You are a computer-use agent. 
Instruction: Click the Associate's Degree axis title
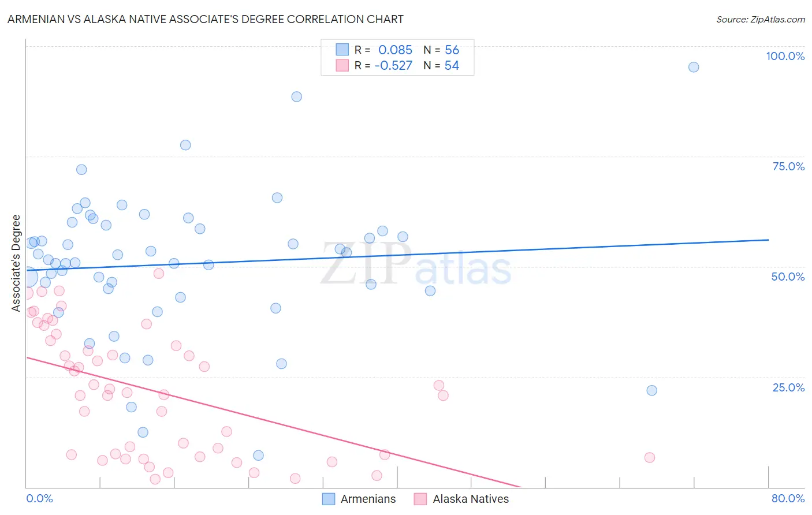(x=16, y=263)
